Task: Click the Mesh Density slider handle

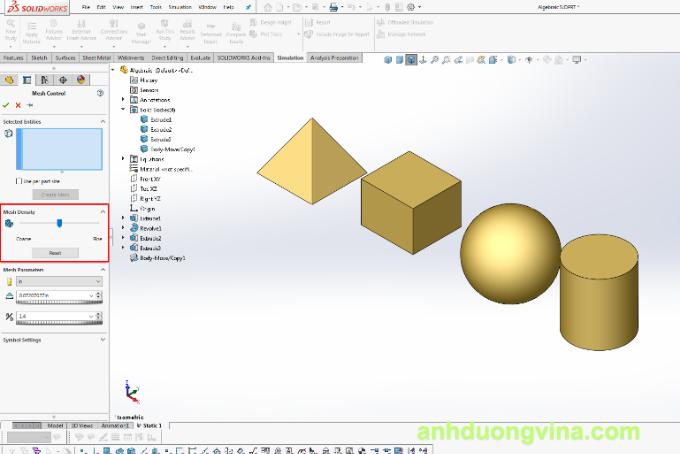Action: pyautogui.click(x=59, y=224)
